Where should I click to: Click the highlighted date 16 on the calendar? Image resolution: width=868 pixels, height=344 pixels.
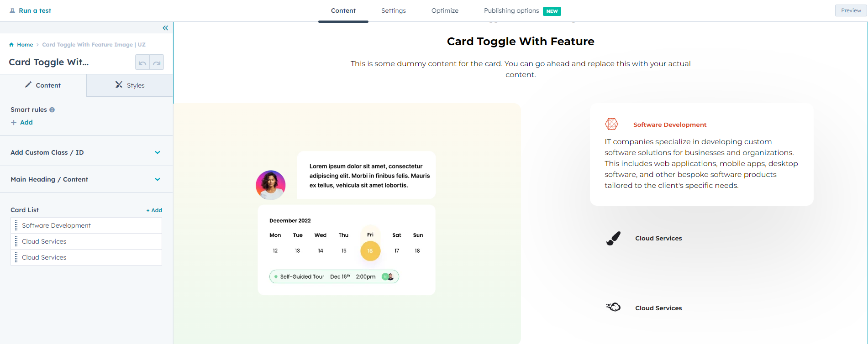click(370, 251)
